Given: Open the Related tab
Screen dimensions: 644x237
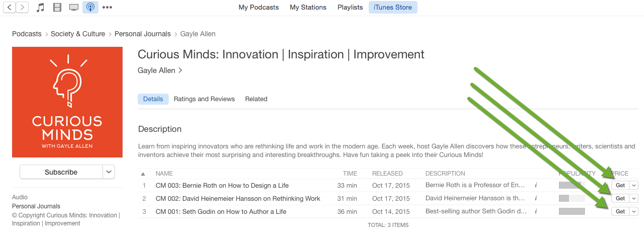Looking at the screenshot, I should (x=256, y=99).
